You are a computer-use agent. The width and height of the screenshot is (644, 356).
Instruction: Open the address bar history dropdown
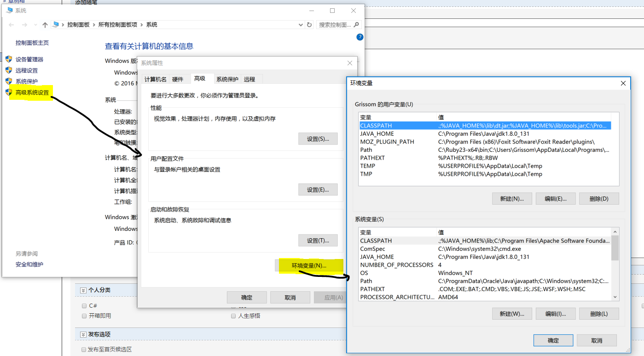click(x=301, y=25)
